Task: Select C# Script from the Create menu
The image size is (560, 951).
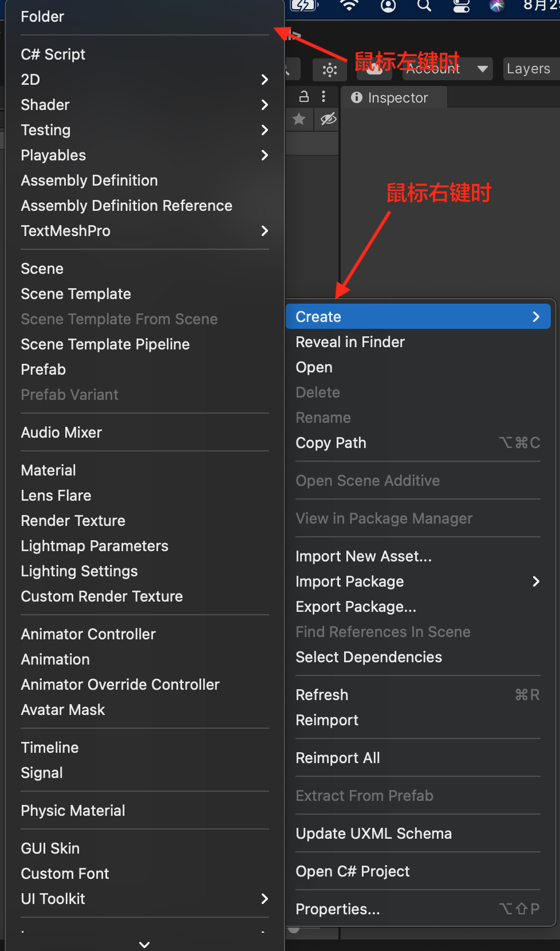Action: click(53, 54)
